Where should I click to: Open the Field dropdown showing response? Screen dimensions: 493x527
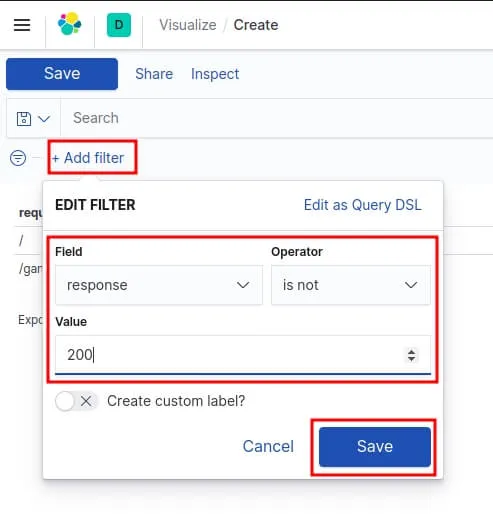[159, 285]
